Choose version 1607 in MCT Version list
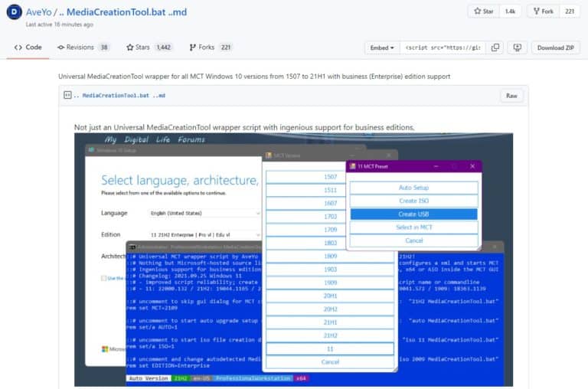This screenshot has width=588, height=389. click(x=330, y=203)
